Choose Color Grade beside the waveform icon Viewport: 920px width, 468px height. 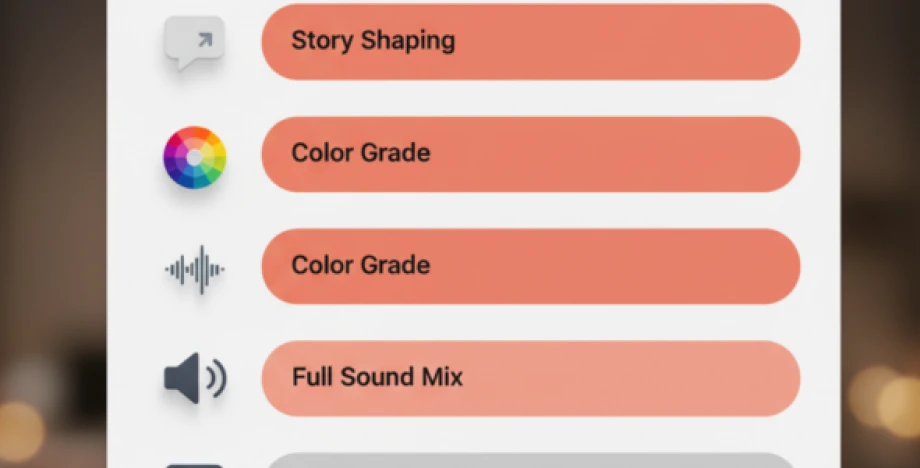coord(530,266)
